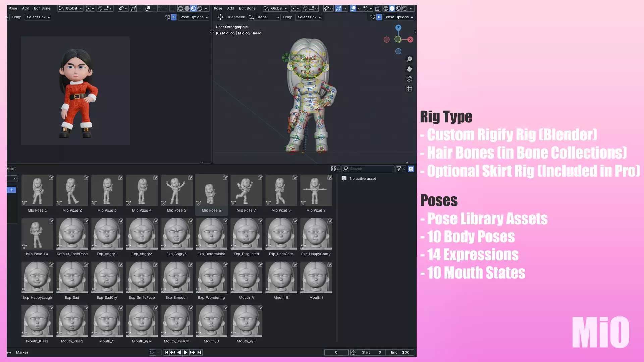Viewport: 644px width, 362px height.
Task: Click Play animation button
Action: (185, 352)
